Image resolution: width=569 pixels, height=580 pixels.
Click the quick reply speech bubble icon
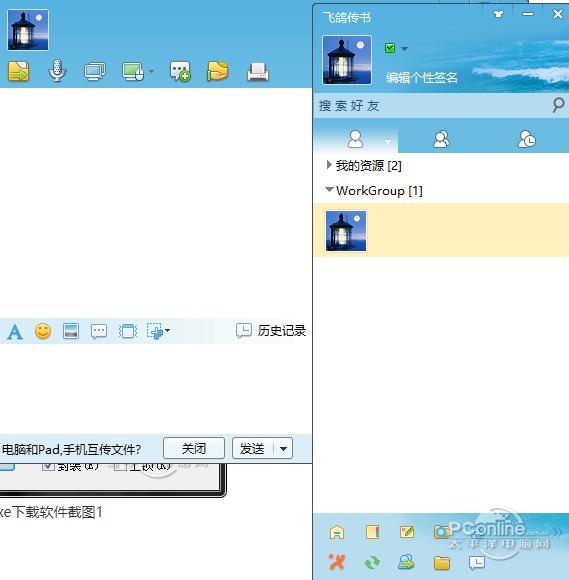click(99, 331)
